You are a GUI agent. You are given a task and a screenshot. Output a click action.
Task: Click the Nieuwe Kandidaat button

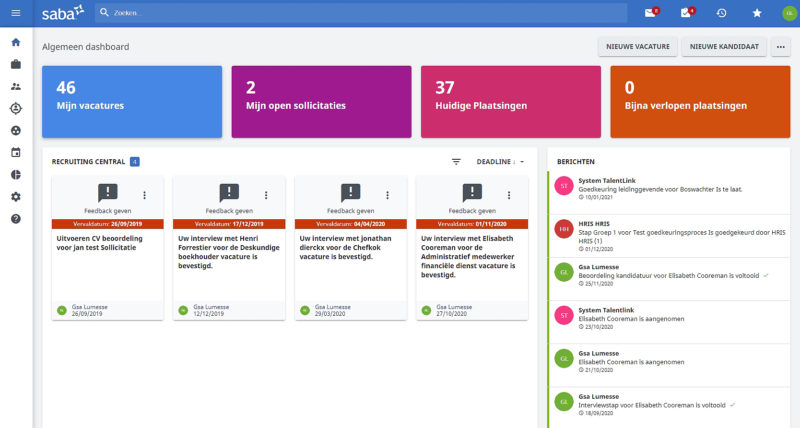[725, 46]
